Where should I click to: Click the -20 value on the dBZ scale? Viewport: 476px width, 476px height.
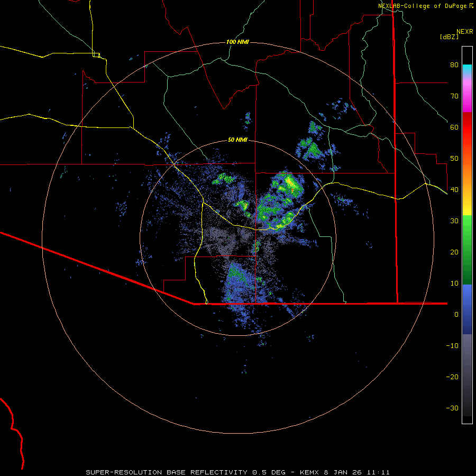pyautogui.click(x=452, y=377)
